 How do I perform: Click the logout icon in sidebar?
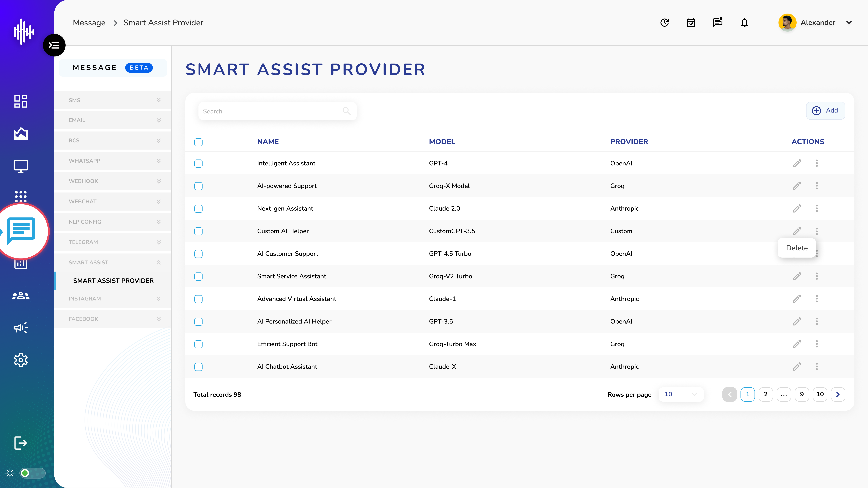pos(20,443)
